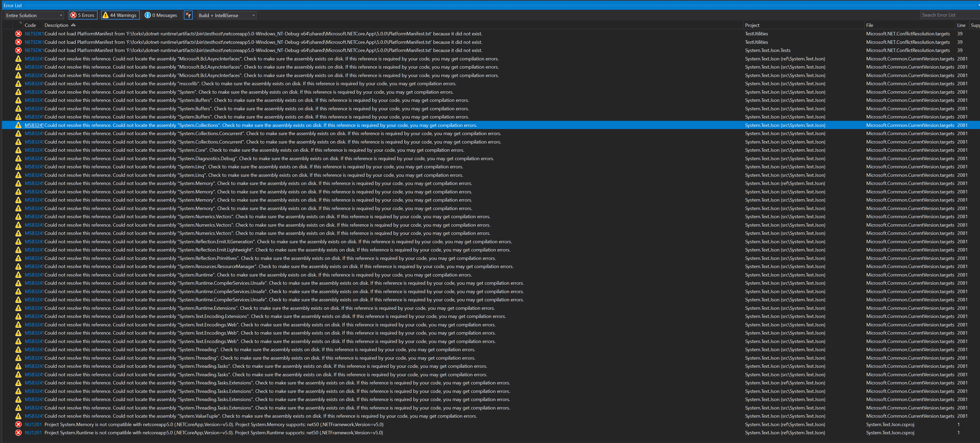Click the warning icon on the mscorlib reference row
The image size is (980, 443).
18,83
